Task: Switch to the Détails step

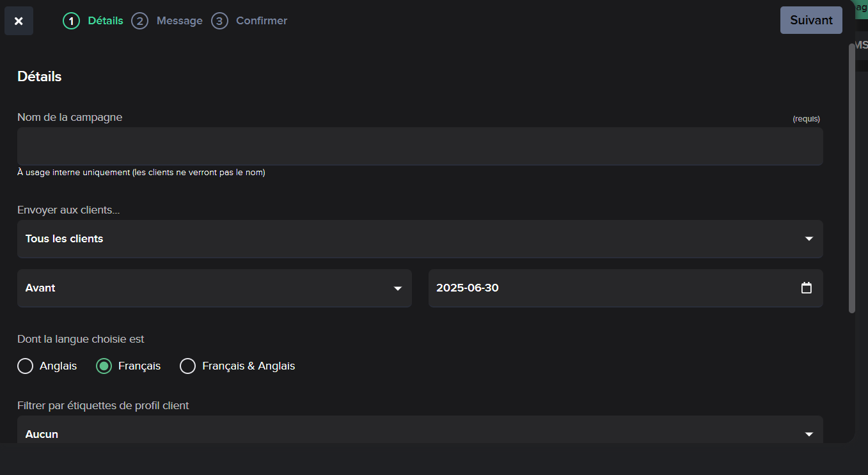Action: point(105,21)
